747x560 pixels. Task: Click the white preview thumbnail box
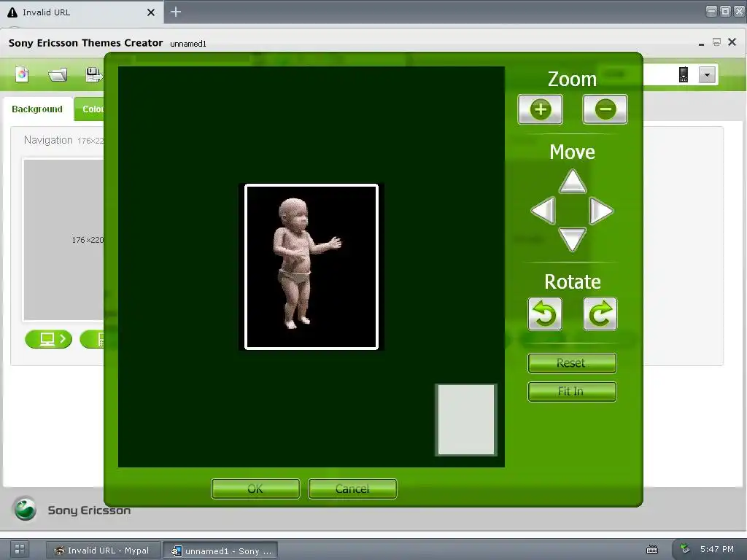click(x=466, y=420)
